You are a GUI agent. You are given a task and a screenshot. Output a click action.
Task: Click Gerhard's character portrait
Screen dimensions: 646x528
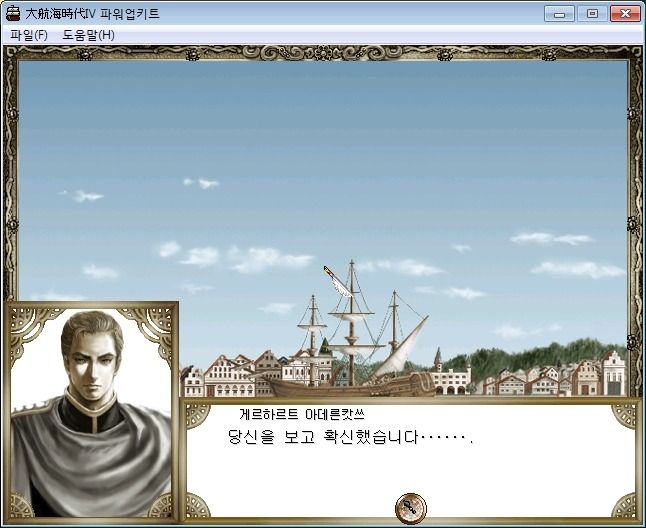coord(91,412)
